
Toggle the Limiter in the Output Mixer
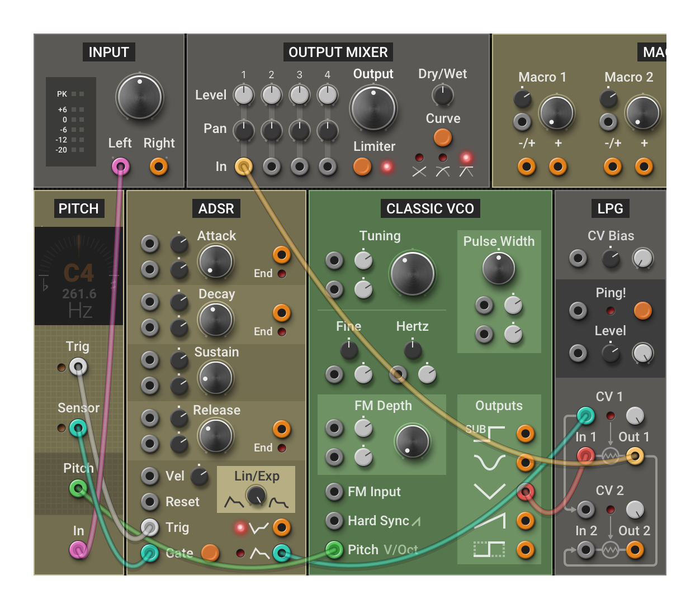click(x=362, y=167)
